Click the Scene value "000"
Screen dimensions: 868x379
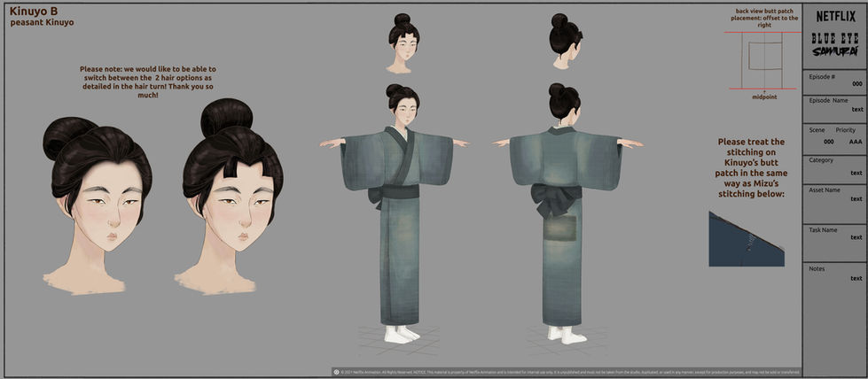click(828, 142)
